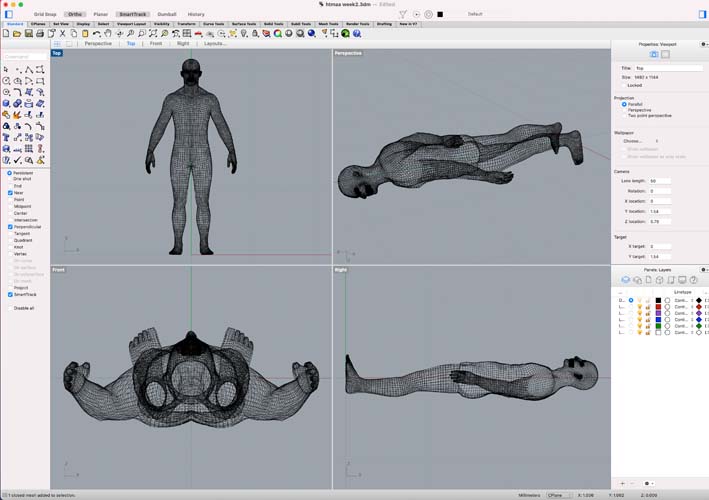Image resolution: width=709 pixels, height=500 pixels.
Task: Cut selection with the scissors icon
Action: [x=62, y=33]
